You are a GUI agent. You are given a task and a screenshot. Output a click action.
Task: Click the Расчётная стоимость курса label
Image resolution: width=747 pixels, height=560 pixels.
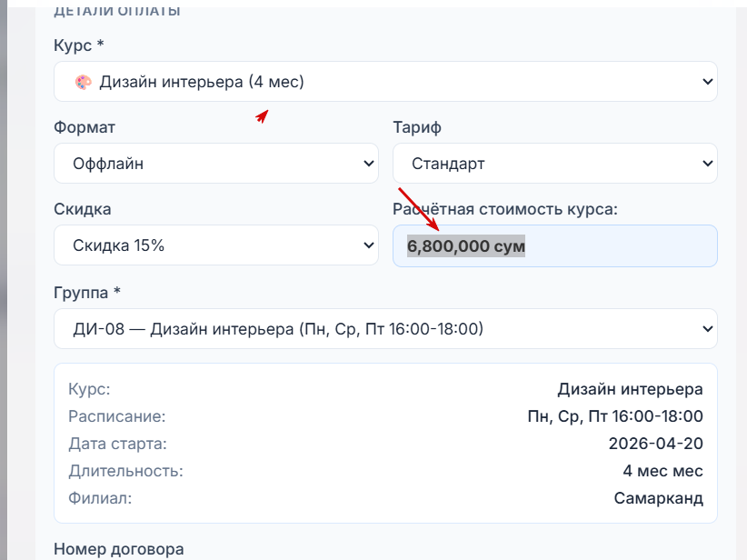click(x=505, y=209)
